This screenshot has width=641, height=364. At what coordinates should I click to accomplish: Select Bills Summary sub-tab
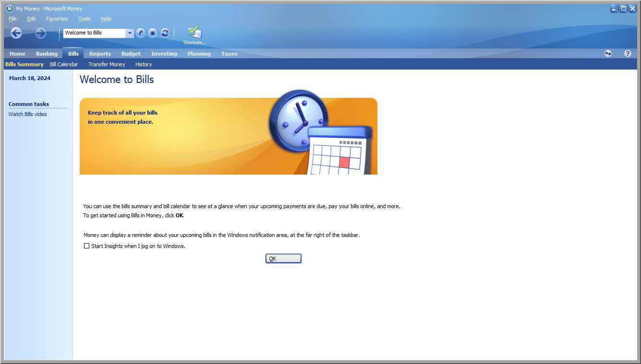coord(24,64)
